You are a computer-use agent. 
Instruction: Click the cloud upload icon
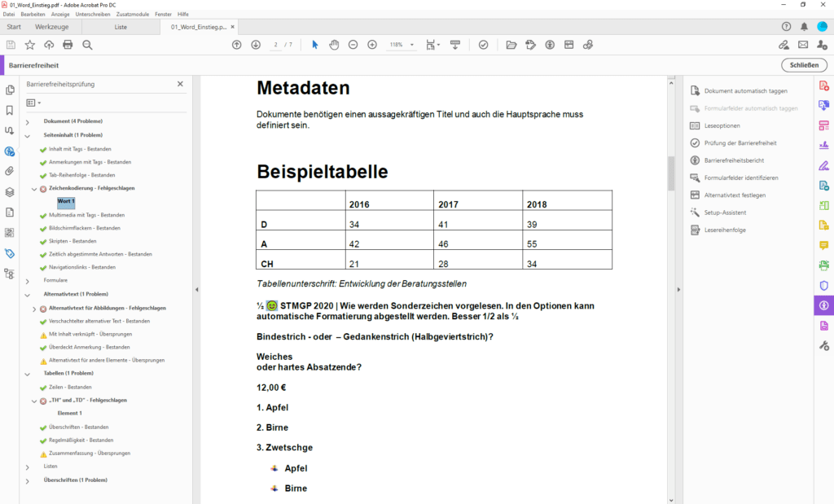49,46
